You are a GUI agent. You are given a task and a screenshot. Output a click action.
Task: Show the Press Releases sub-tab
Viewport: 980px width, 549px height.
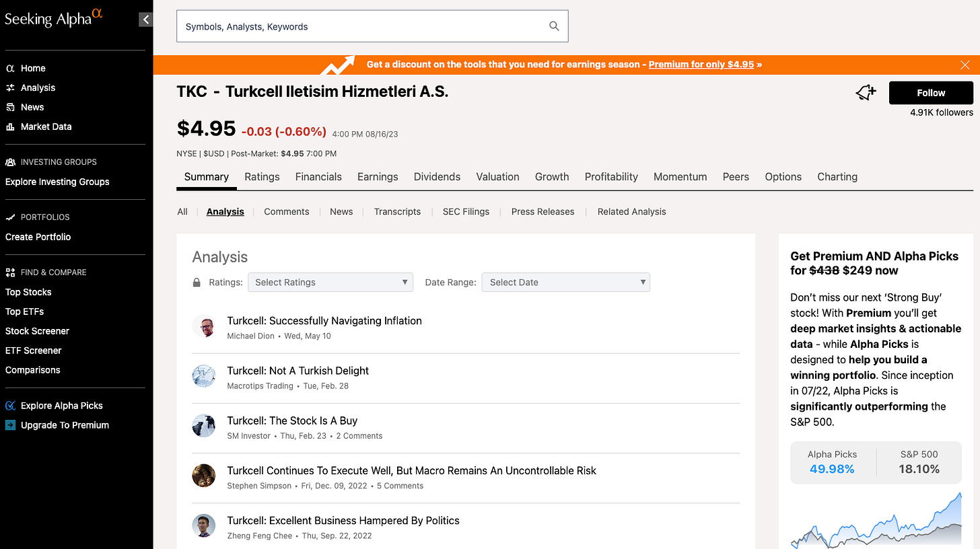[x=542, y=211]
